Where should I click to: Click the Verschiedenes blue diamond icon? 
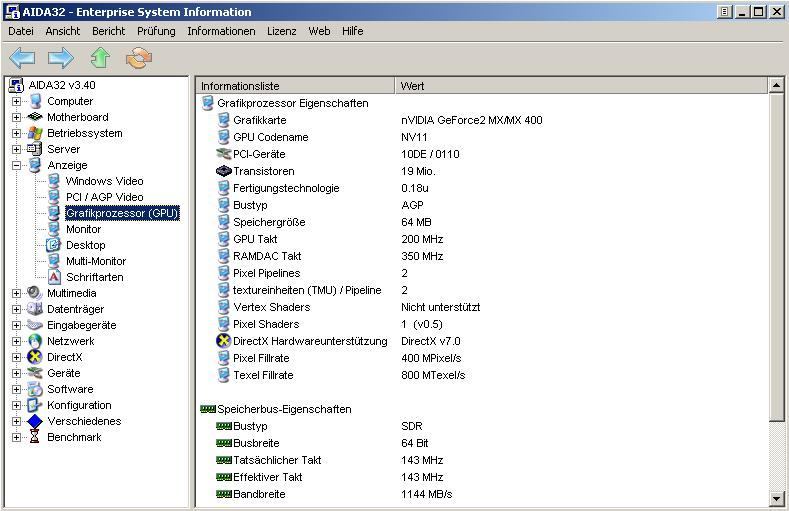[35, 421]
